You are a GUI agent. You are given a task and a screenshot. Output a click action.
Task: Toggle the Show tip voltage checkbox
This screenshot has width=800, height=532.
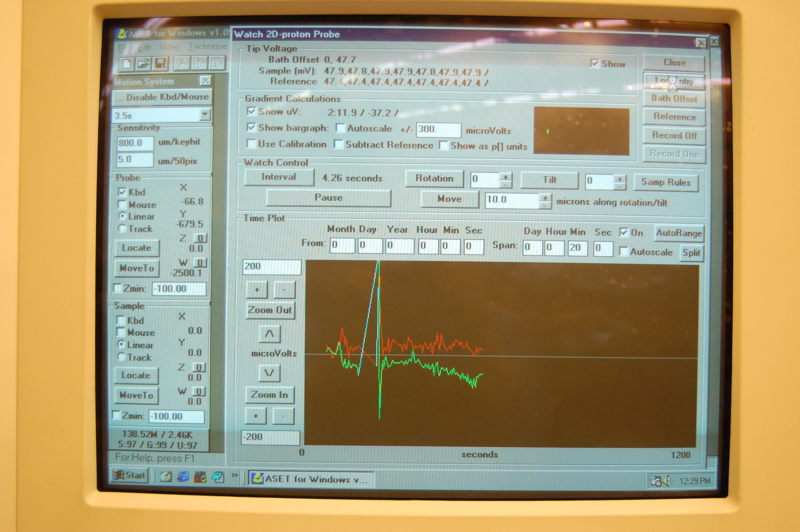[x=594, y=64]
